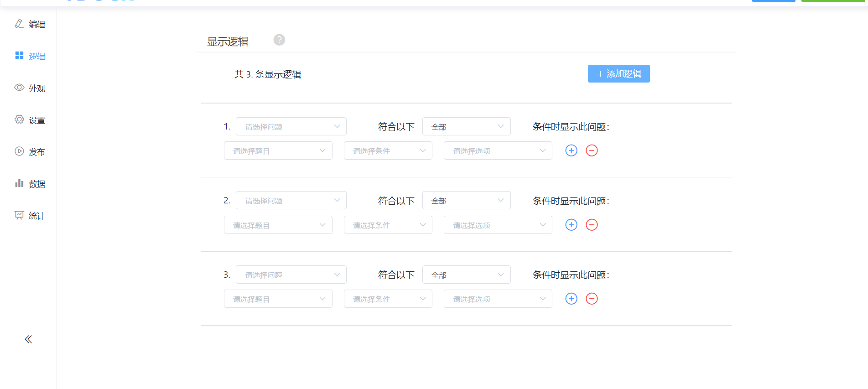Switch to the 统计 menu label

click(x=37, y=216)
